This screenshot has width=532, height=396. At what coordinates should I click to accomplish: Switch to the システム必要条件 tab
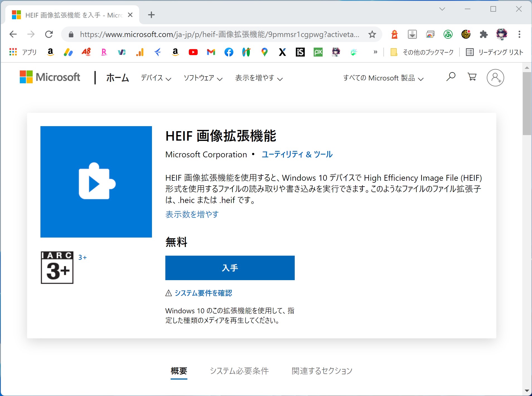pos(239,371)
